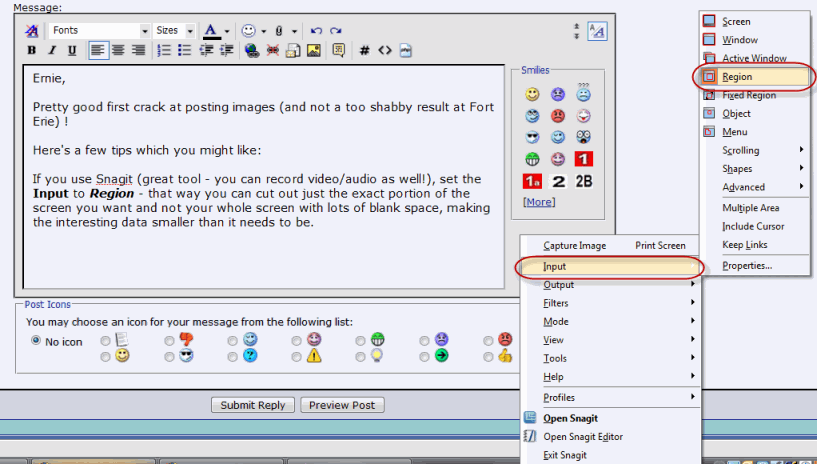This screenshot has width=817, height=464.
Task: Click inside the message text area
Action: [264, 177]
